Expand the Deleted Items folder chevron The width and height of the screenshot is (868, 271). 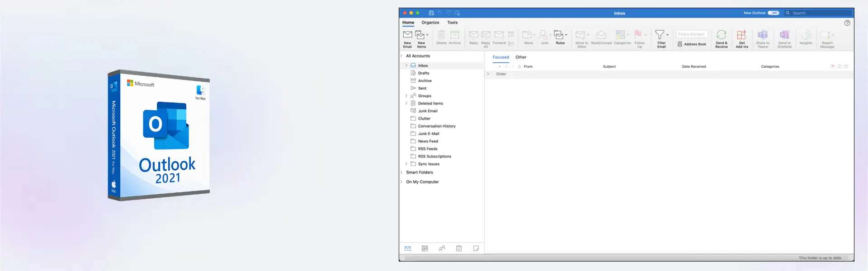tap(406, 103)
